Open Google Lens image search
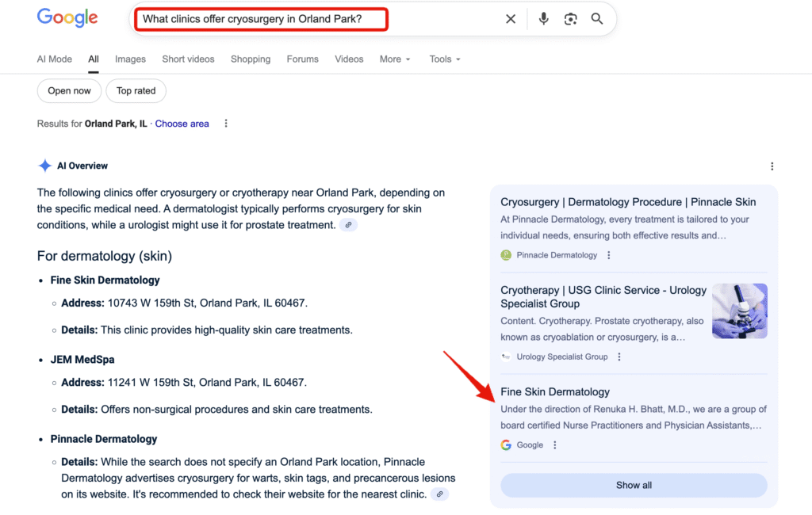The width and height of the screenshot is (812, 515). (x=571, y=18)
